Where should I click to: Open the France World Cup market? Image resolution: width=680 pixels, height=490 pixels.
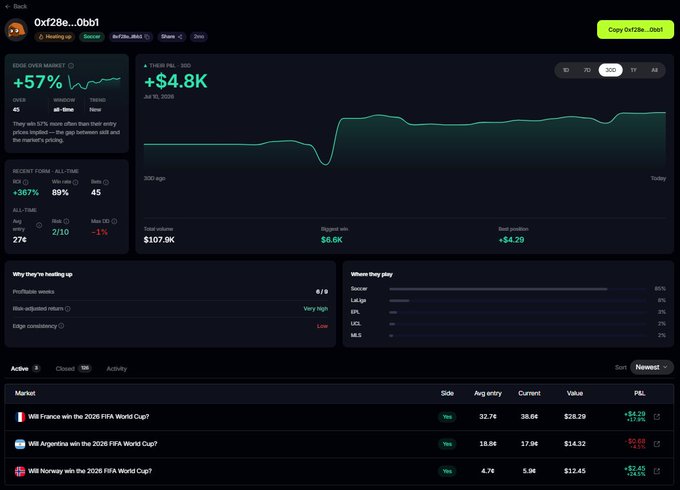coord(88,417)
